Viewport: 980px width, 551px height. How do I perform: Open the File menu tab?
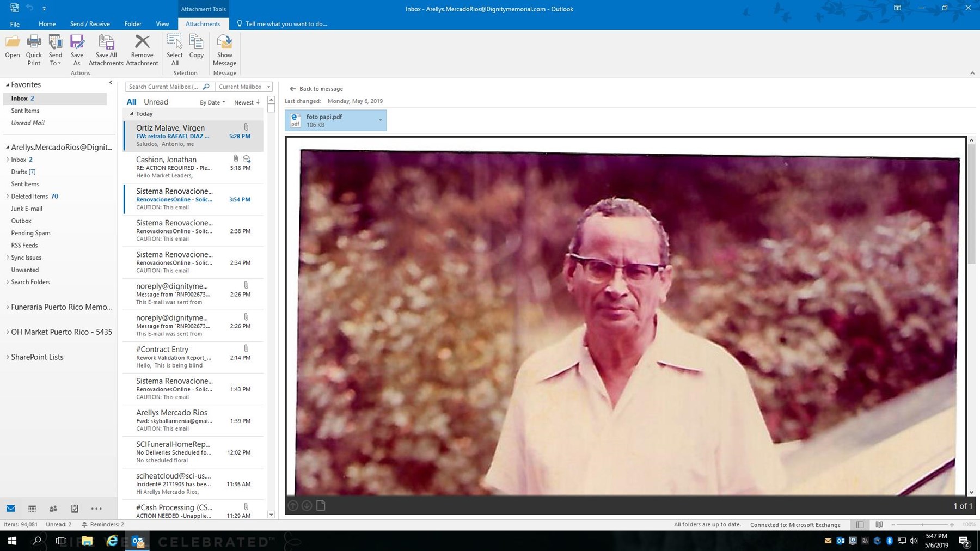tap(15, 24)
